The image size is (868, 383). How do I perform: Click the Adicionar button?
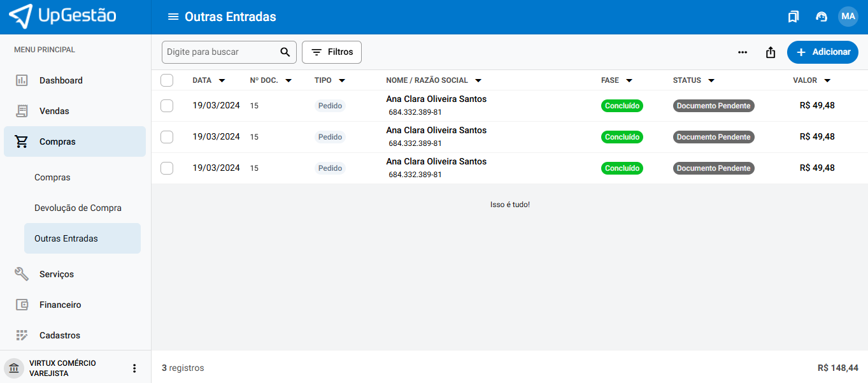822,52
